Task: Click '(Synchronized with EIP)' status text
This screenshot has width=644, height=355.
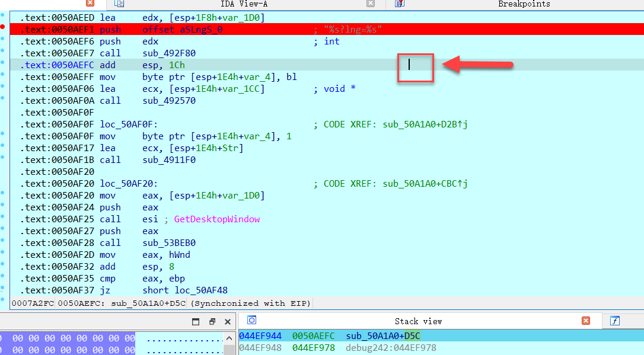Action: pos(250,303)
